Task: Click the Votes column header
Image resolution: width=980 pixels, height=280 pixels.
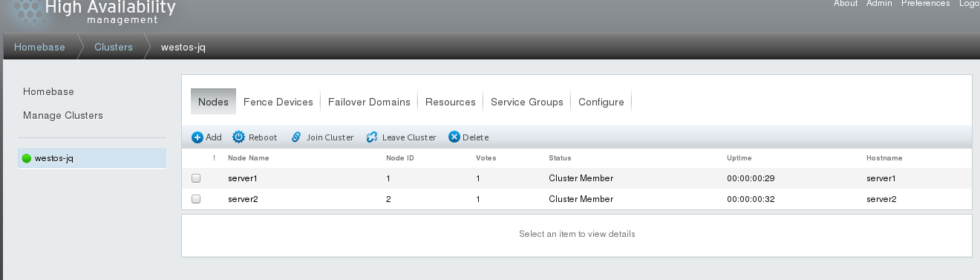Action: pyautogui.click(x=486, y=158)
